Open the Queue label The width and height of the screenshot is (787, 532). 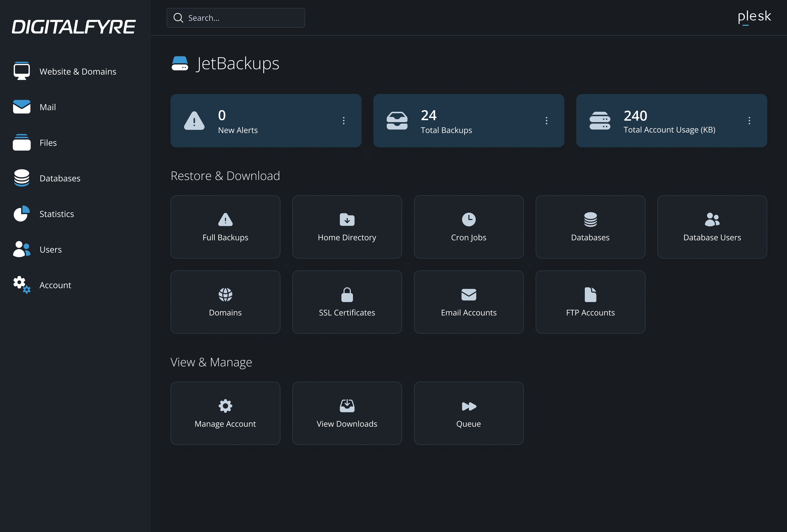[x=469, y=424]
